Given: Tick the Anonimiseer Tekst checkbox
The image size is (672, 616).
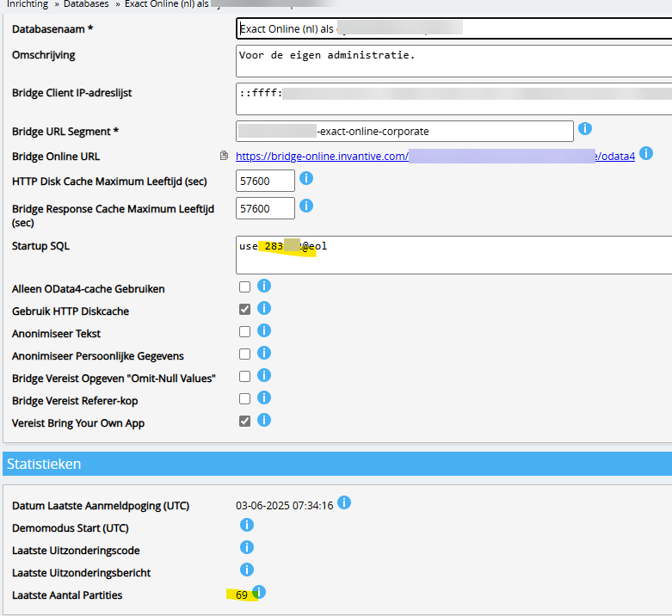Looking at the screenshot, I should point(244,331).
